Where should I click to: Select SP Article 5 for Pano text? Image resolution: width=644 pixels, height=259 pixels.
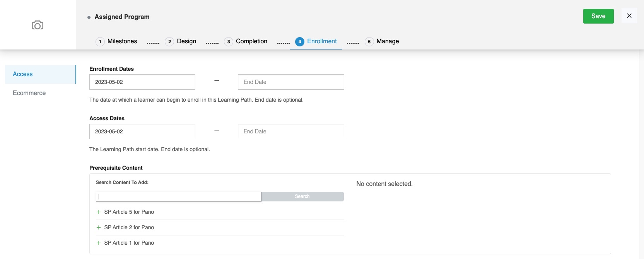pyautogui.click(x=129, y=212)
